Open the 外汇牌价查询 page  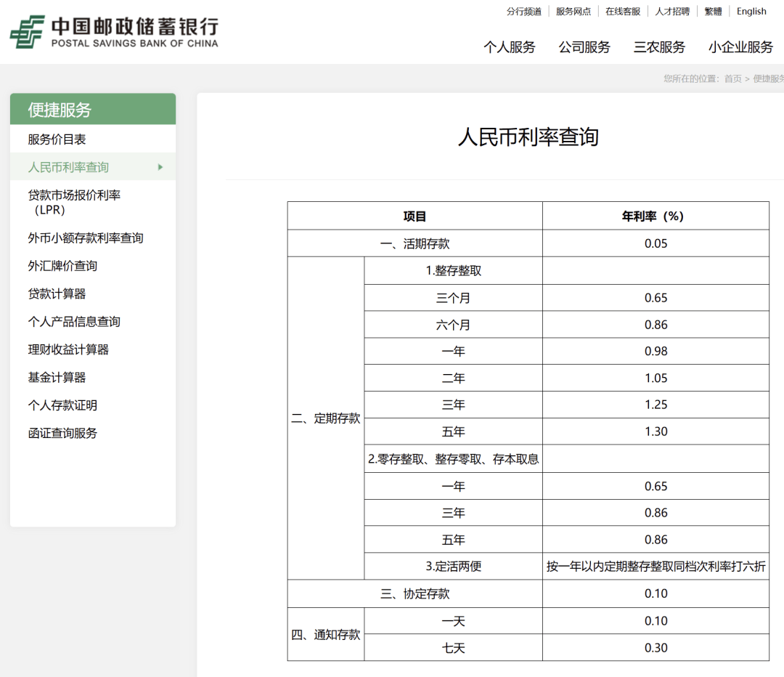point(62,265)
